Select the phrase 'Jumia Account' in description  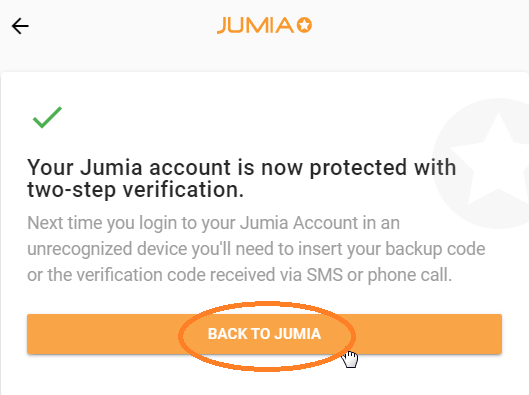(299, 223)
